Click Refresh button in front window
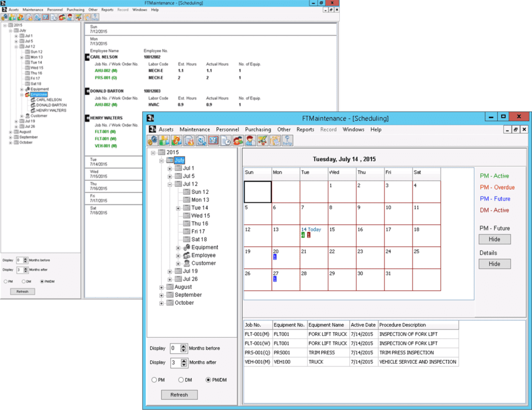 [179, 395]
